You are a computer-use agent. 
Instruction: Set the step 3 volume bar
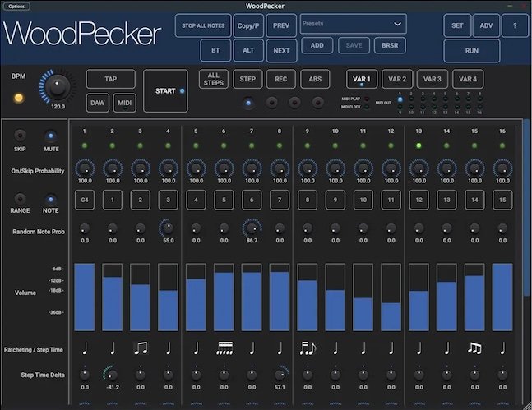(x=140, y=297)
